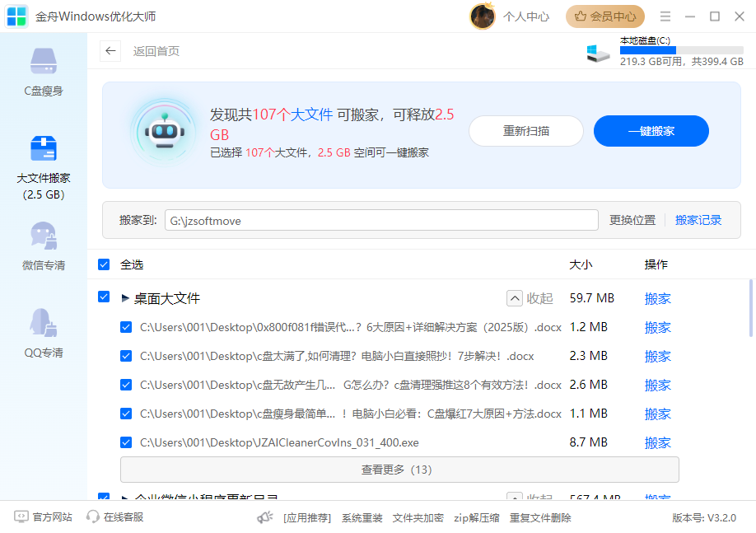
Task: Open the 重复文件删除 recommended app
Action: tap(540, 518)
